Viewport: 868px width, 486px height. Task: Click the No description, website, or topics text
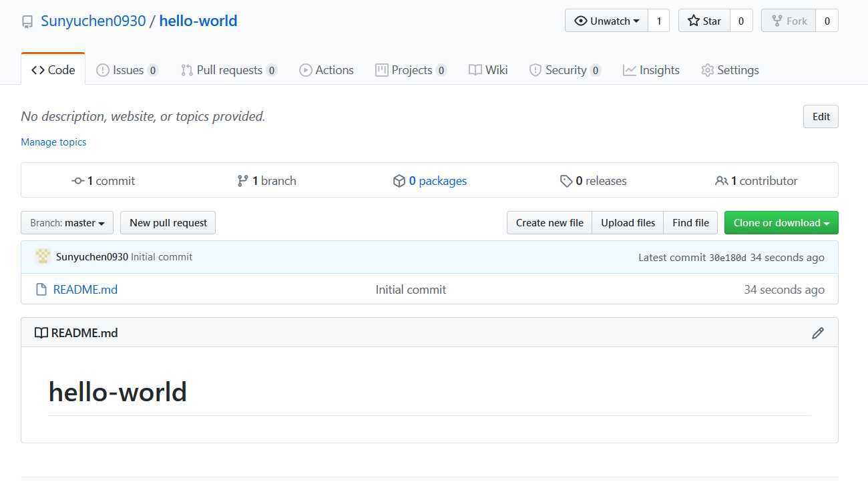coord(143,116)
